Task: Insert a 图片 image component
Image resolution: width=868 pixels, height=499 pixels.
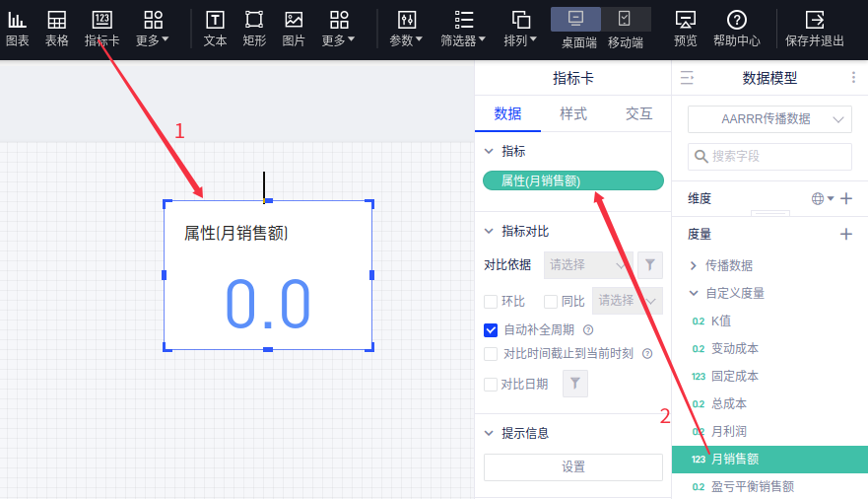Action: pyautogui.click(x=294, y=20)
